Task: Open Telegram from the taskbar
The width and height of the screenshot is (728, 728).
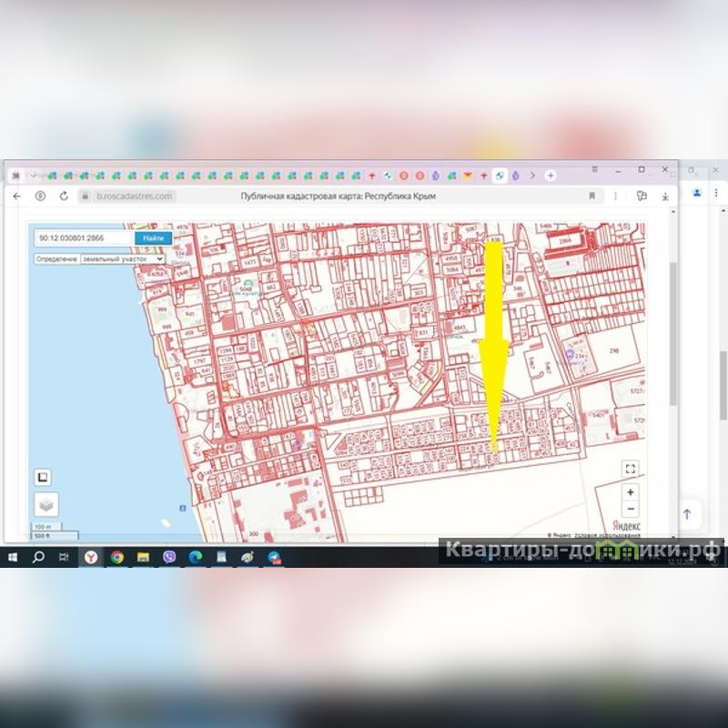Action: click(274, 557)
